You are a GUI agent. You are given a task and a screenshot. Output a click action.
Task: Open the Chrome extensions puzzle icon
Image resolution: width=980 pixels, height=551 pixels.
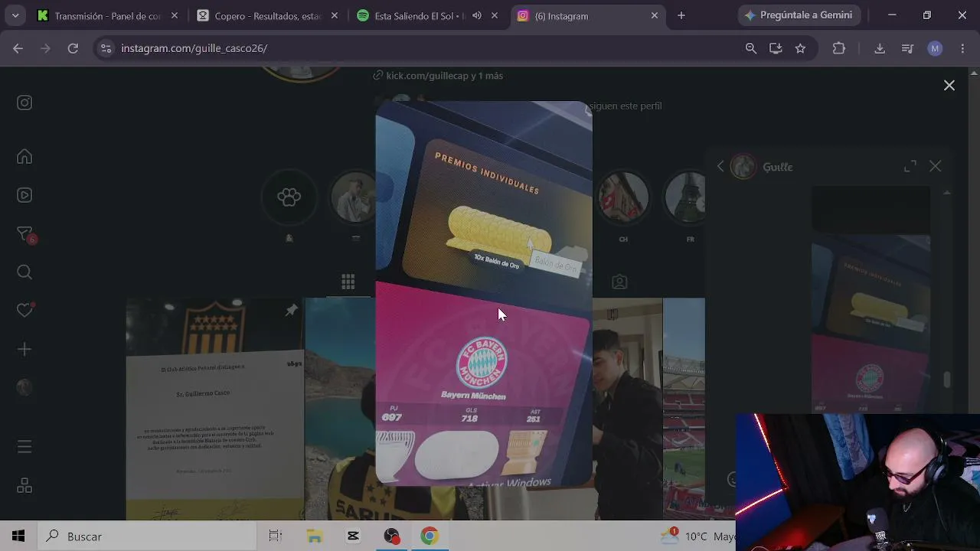coord(839,48)
